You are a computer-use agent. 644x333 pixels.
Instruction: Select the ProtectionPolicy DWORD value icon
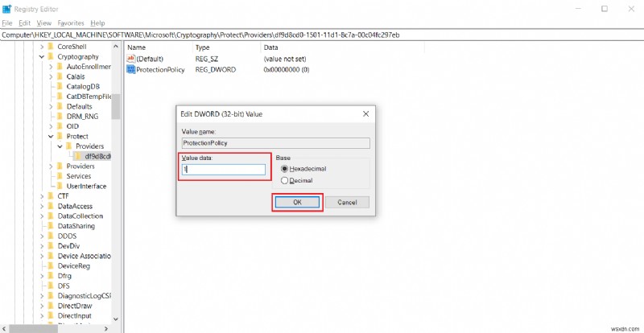tap(131, 69)
